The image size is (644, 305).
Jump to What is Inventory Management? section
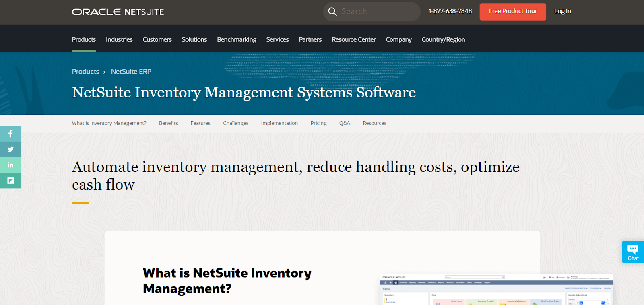[x=109, y=123]
